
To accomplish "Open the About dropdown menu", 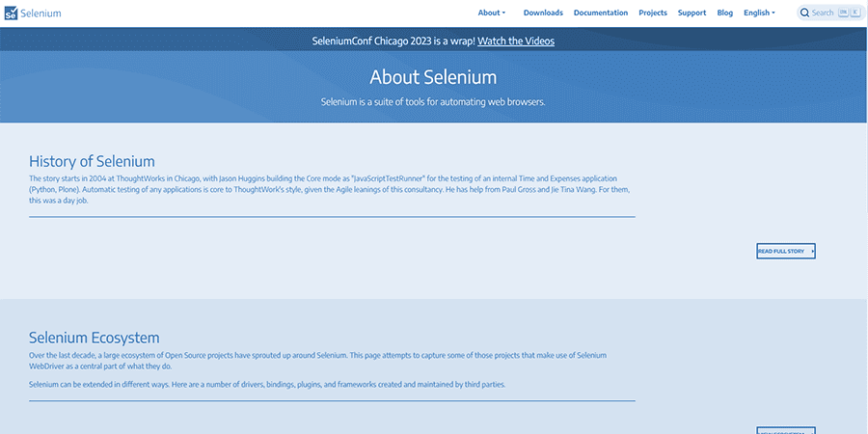I will [492, 13].
